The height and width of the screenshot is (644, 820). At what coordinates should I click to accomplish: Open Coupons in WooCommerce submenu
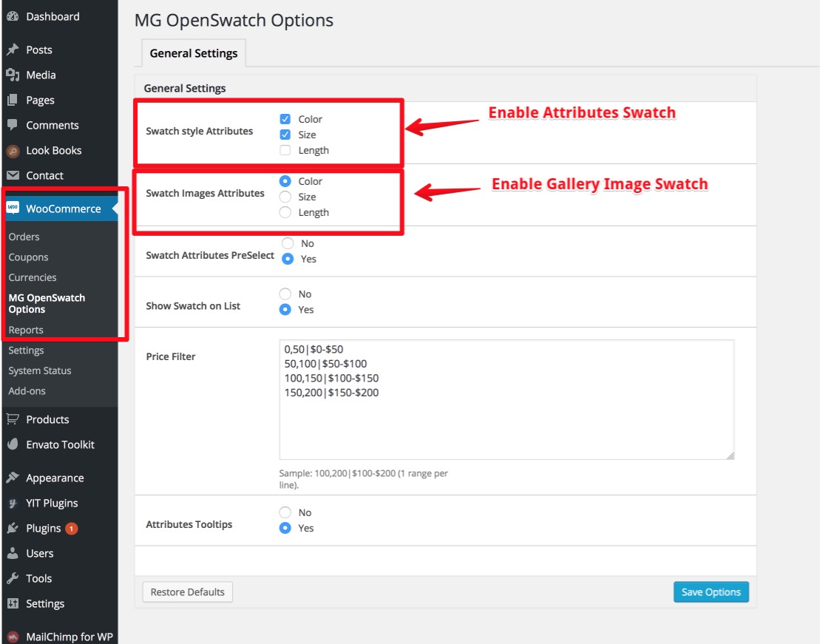click(28, 257)
